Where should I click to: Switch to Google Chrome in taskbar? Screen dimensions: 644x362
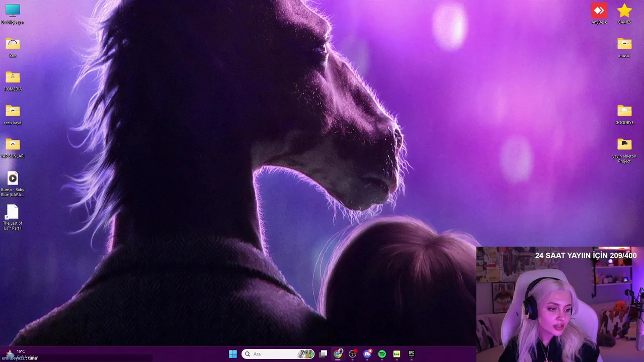338,354
